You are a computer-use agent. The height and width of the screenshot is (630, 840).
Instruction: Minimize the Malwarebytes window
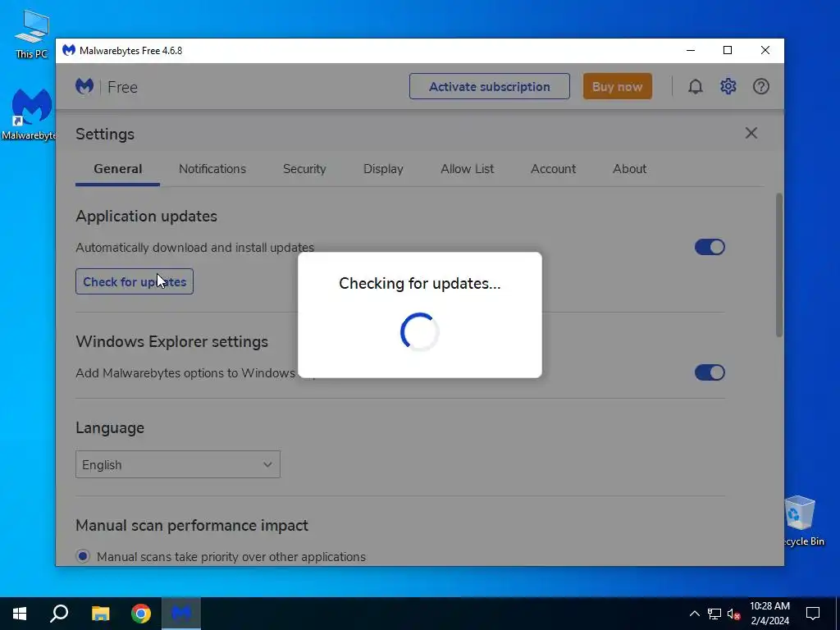click(x=691, y=50)
